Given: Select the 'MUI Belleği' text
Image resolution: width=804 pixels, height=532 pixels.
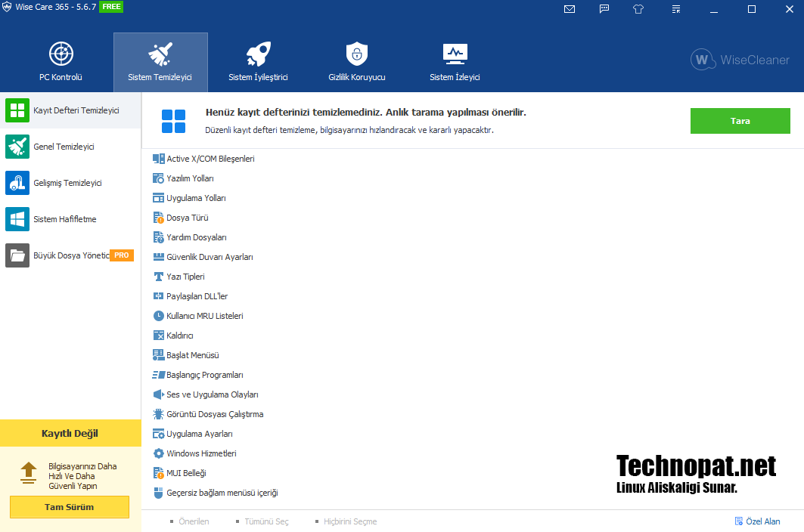Looking at the screenshot, I should click(187, 473).
